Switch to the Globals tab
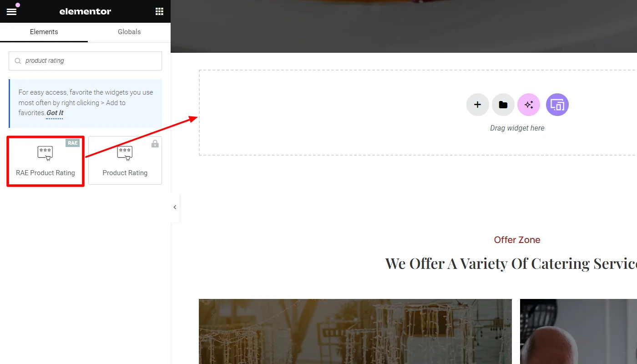Viewport: 637px width, 364px height. [x=129, y=32]
